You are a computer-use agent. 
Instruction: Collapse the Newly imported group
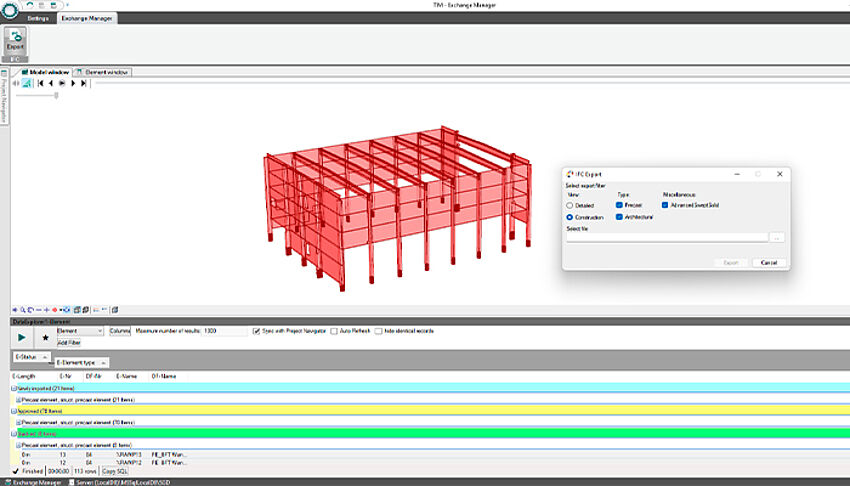click(14, 387)
